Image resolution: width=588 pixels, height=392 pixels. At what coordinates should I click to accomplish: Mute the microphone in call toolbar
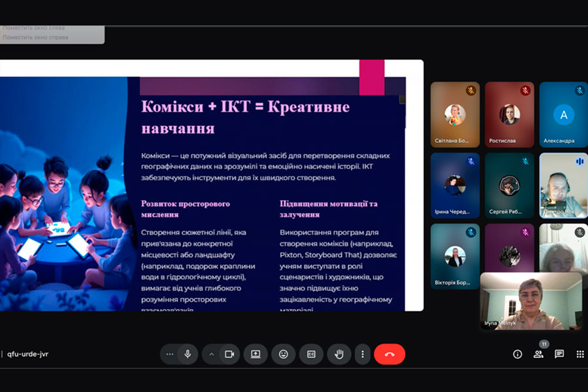188,354
